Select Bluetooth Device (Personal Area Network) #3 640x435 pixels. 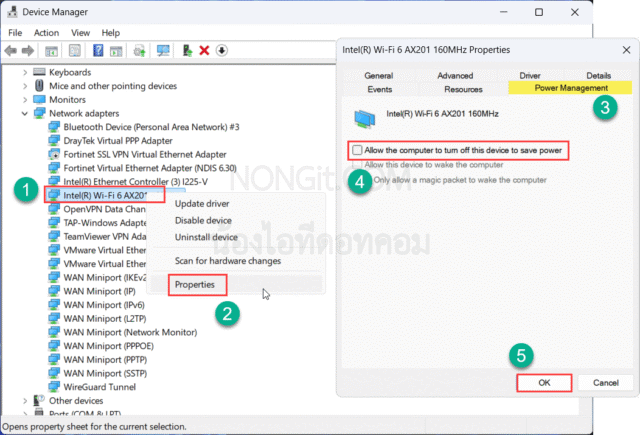point(151,127)
